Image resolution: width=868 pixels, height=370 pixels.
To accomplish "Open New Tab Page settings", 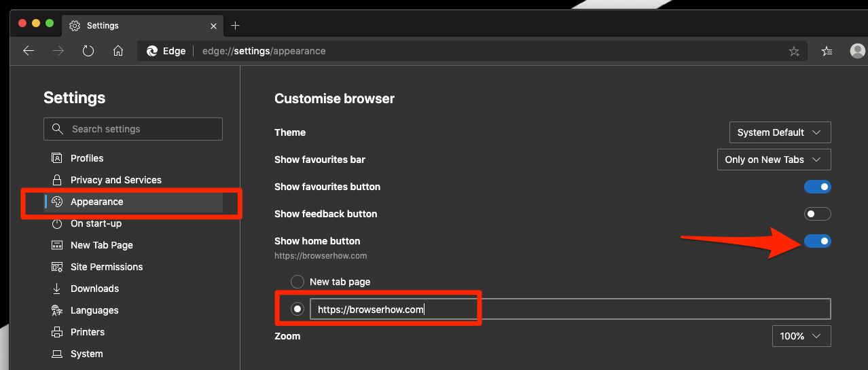I will pos(133,245).
